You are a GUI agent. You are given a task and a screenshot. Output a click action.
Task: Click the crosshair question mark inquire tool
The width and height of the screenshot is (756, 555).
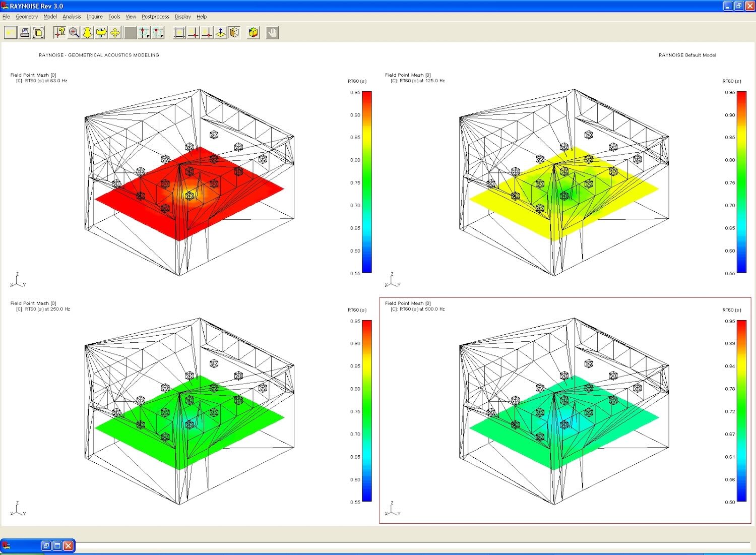(60, 33)
